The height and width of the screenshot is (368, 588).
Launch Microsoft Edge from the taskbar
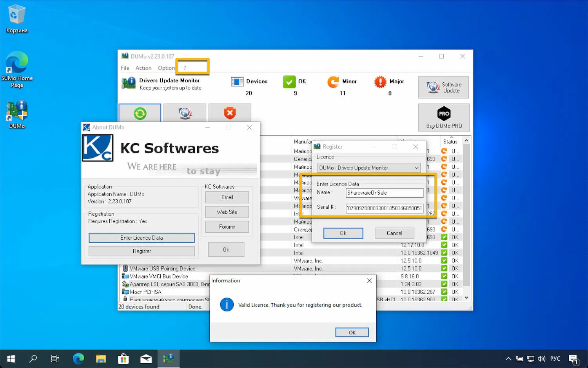78,359
